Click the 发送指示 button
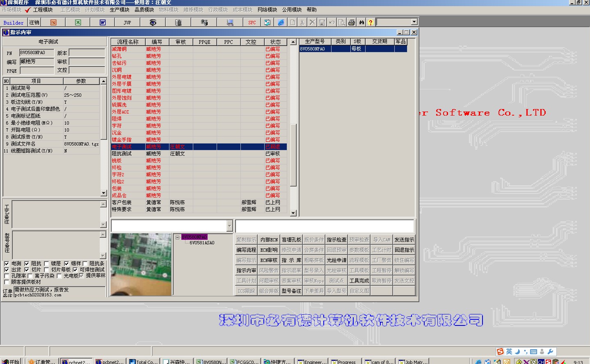The image size is (590, 364). 404,240
